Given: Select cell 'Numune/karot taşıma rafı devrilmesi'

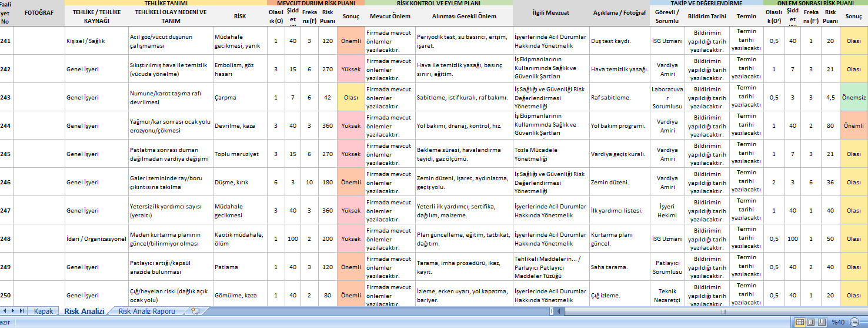Looking at the screenshot, I should click(170, 98).
